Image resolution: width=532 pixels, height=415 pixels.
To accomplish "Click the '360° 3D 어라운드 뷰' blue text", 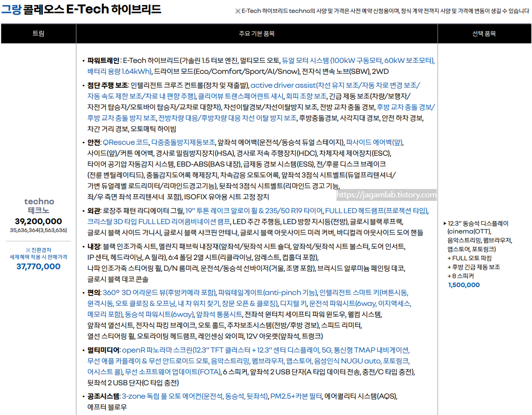I will pyautogui.click(x=133, y=293).
